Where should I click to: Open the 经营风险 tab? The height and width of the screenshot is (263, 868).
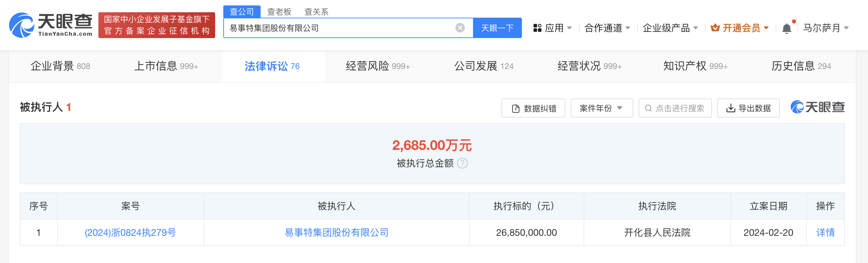(x=378, y=66)
